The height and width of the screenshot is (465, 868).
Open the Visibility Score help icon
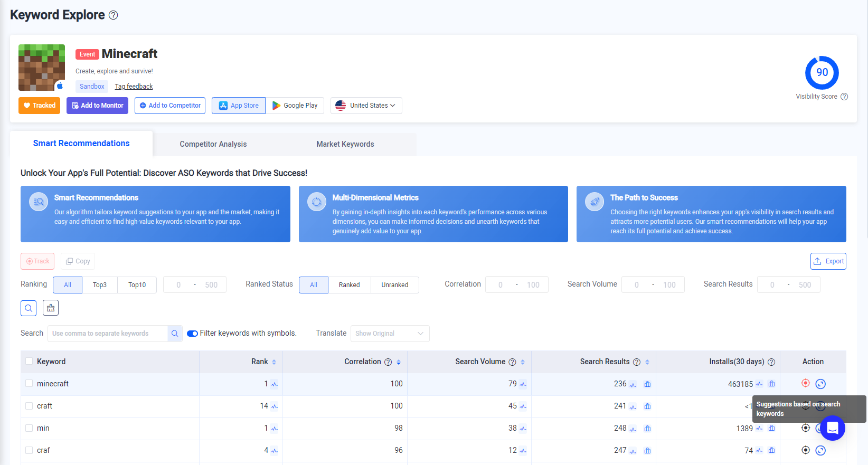click(844, 97)
